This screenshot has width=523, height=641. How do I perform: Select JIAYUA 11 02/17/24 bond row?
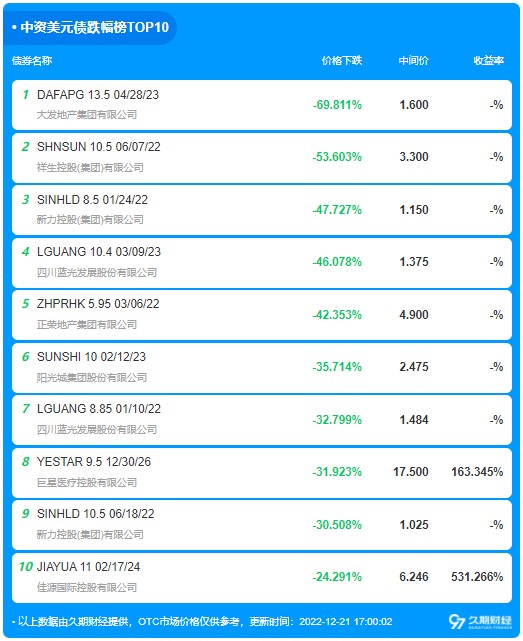pyautogui.click(x=262, y=578)
